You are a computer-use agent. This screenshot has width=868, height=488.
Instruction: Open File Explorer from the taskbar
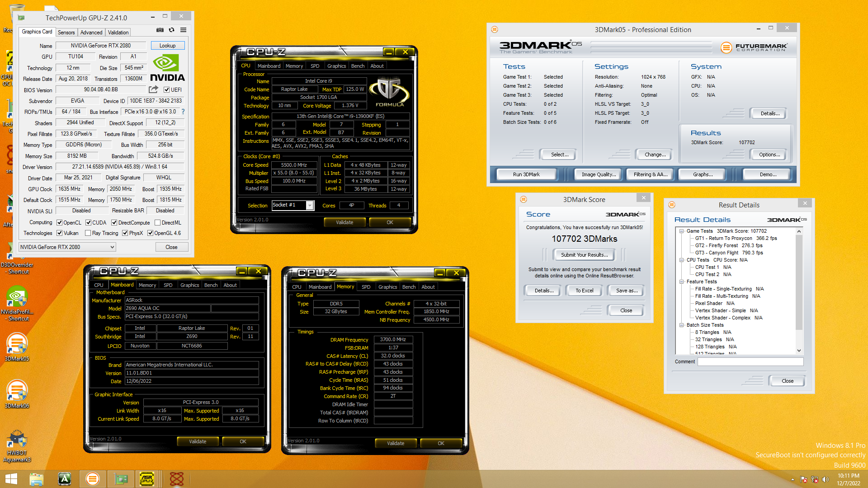(x=37, y=479)
